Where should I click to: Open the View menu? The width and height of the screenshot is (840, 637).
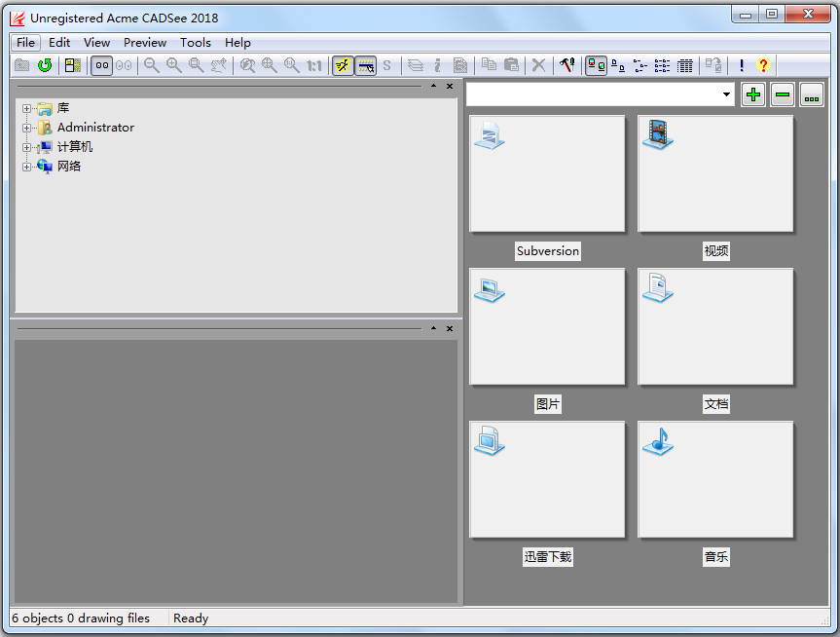(x=97, y=42)
